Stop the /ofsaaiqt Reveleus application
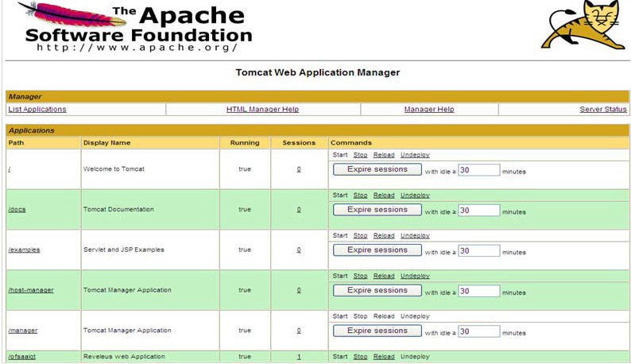Viewport: 631px width, 364px height. click(x=360, y=357)
